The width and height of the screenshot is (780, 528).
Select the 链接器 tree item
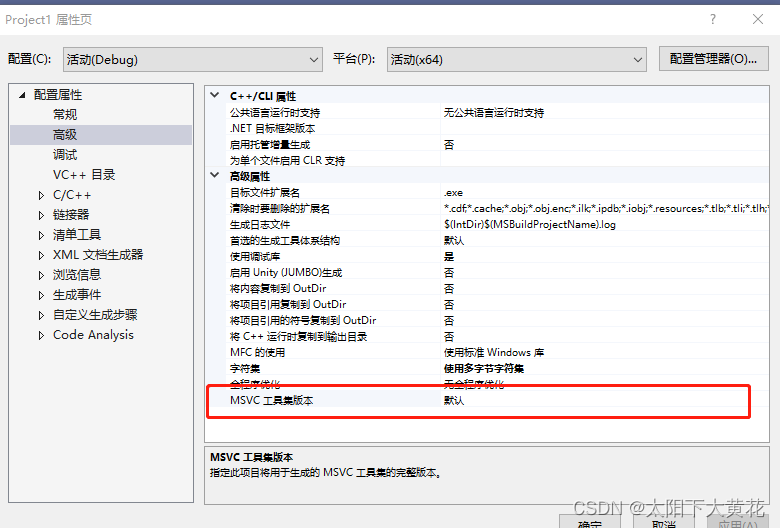pos(71,215)
